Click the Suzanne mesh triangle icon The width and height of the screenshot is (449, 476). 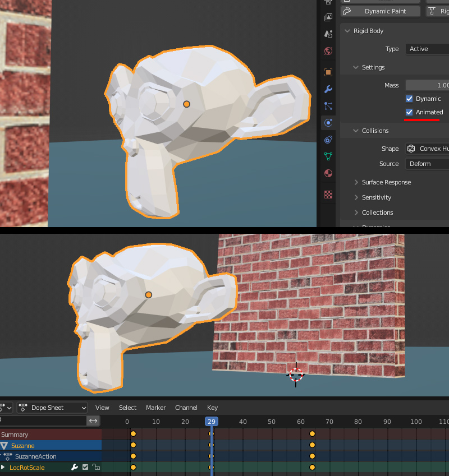(4, 445)
